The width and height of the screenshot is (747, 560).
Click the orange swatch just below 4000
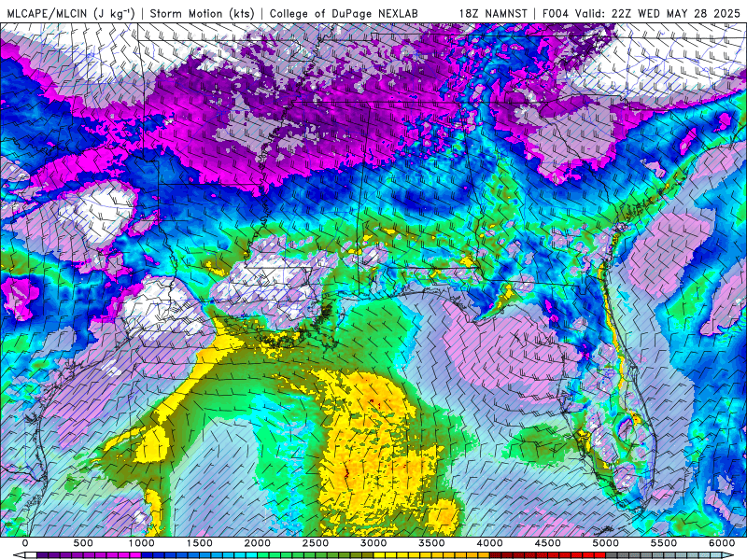coord(484,555)
